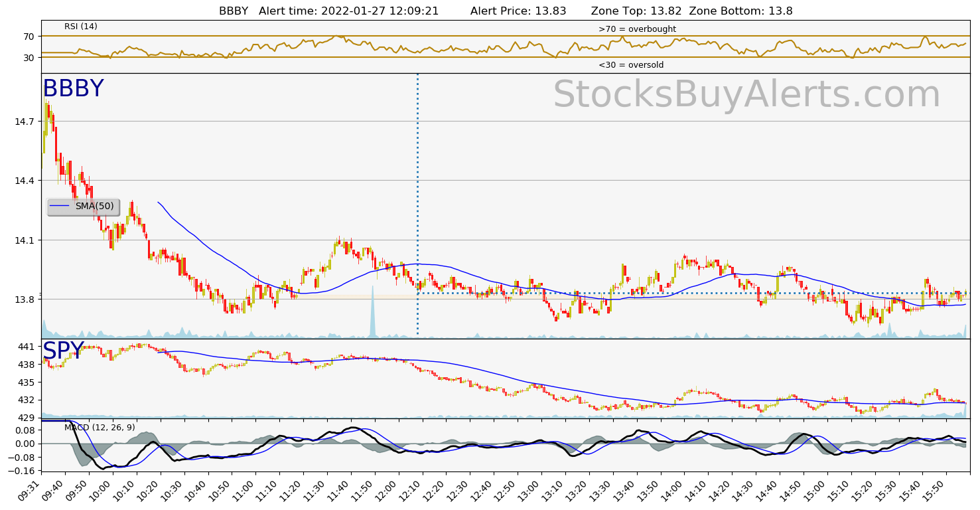This screenshot has height=510, width=980.
Task: Click the "MACD (12, 26, 9)" panel label
Action: (100, 428)
